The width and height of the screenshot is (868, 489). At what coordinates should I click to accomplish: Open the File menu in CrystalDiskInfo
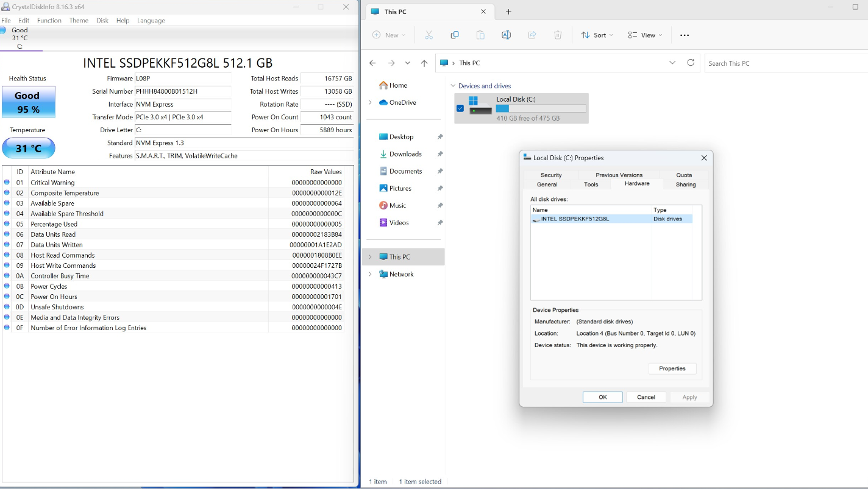point(6,20)
